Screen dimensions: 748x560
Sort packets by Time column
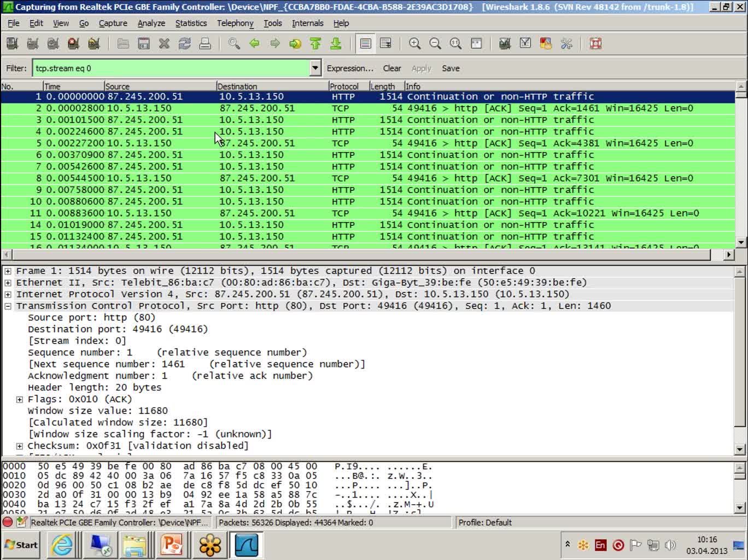(74, 86)
